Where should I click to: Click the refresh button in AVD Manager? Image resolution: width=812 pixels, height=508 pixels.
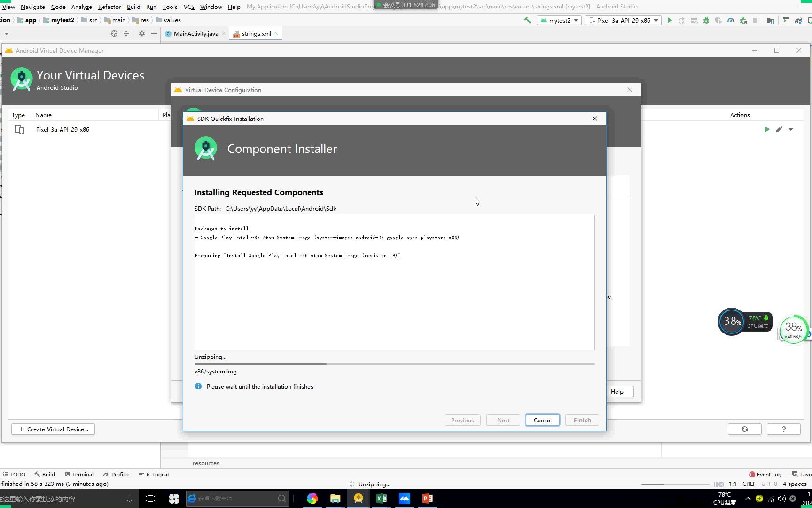tap(745, 429)
